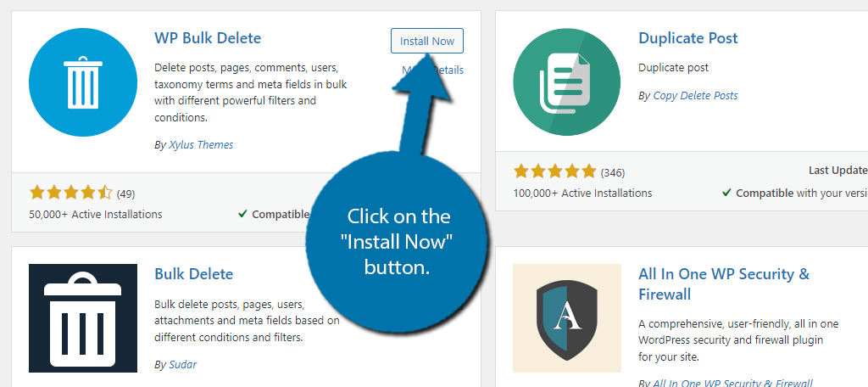Click the All In One WP Security shield icon
This screenshot has width=868, height=387.
pyautogui.click(x=567, y=318)
